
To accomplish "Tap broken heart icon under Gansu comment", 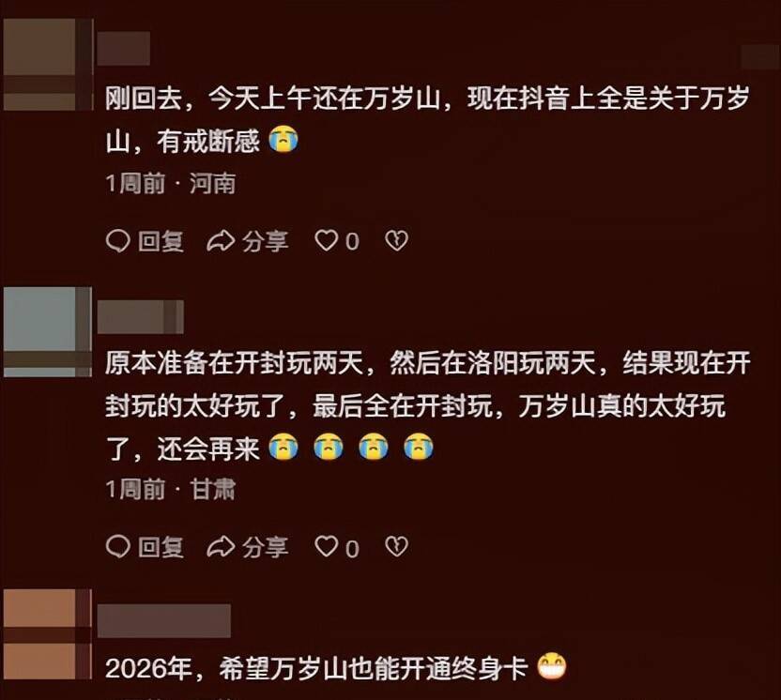I will click(397, 547).
